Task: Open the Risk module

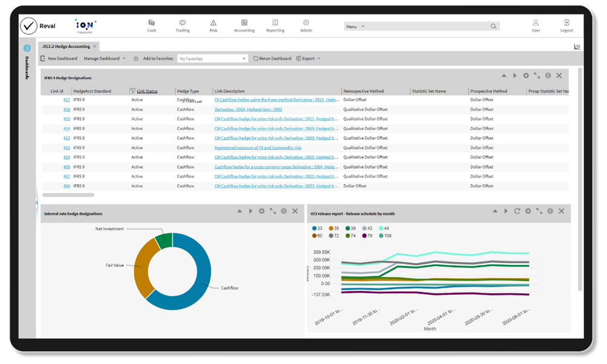Action: (213, 24)
